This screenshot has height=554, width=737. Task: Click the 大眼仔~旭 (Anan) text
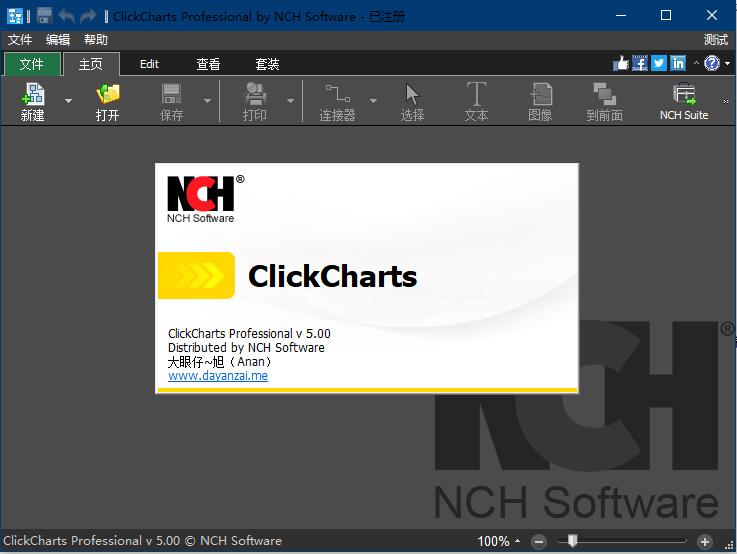click(x=220, y=362)
